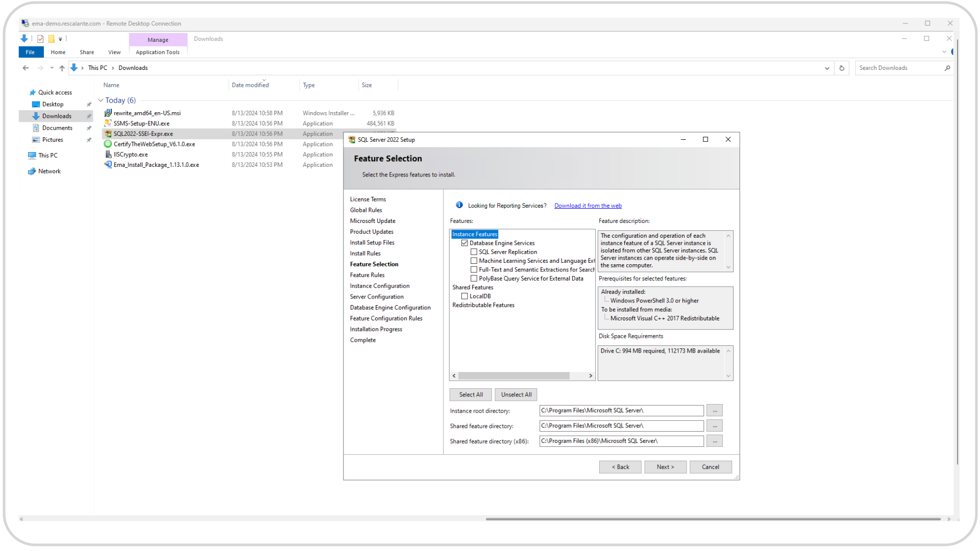Click the features list horizontal scrollbar

click(514, 375)
